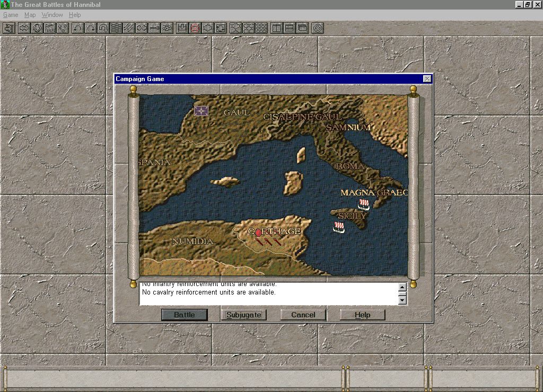Click the stacked window tile icon
The height and width of the screenshot is (392, 543).
[290, 28]
